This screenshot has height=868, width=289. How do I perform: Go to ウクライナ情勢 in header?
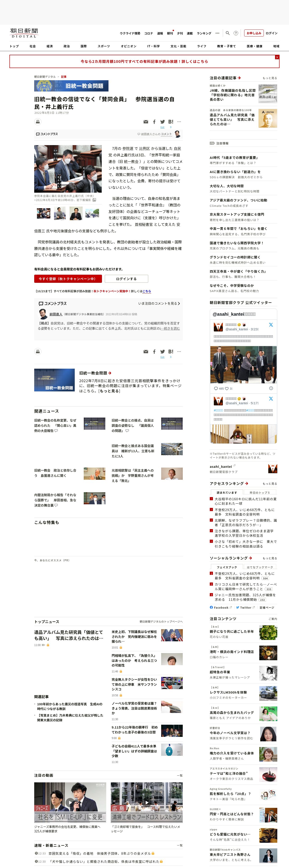[130, 33]
